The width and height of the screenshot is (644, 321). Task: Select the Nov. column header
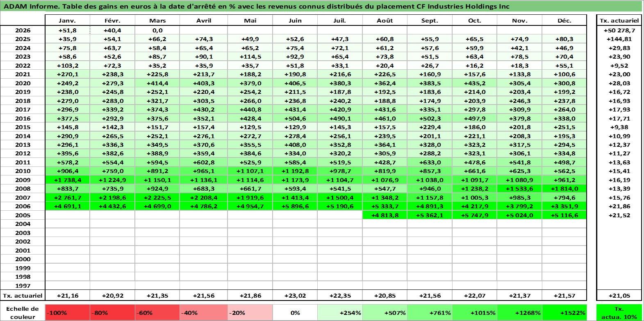click(x=519, y=20)
